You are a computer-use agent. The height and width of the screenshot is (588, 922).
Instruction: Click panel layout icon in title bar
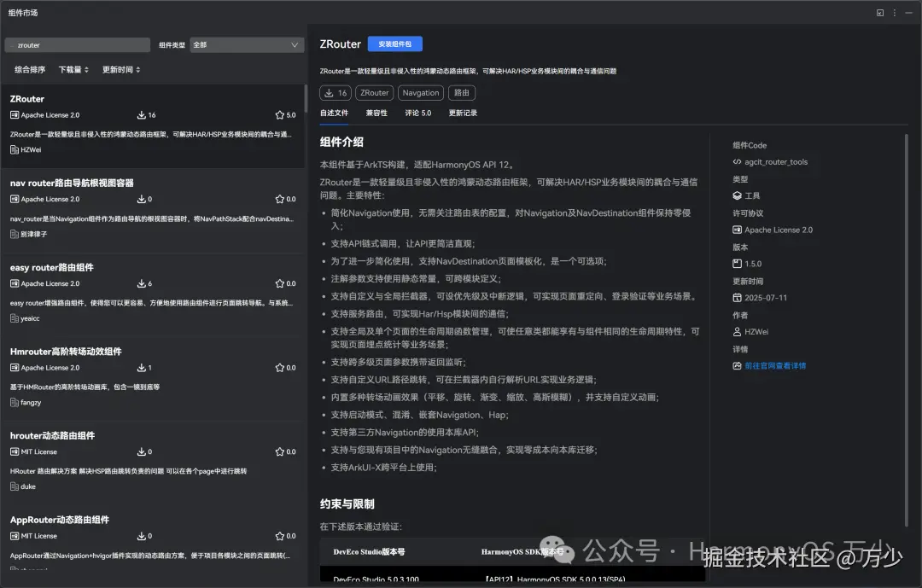[x=880, y=13]
